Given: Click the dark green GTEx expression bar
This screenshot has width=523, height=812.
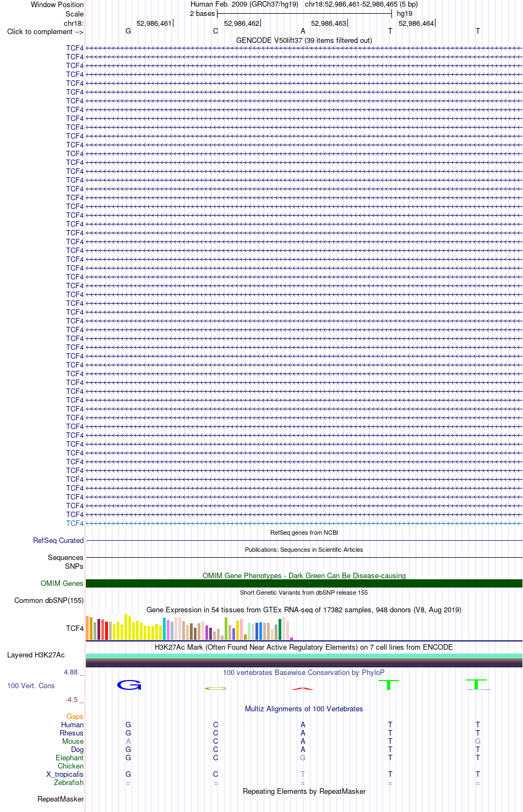Looking at the screenshot, I should click(280, 629).
